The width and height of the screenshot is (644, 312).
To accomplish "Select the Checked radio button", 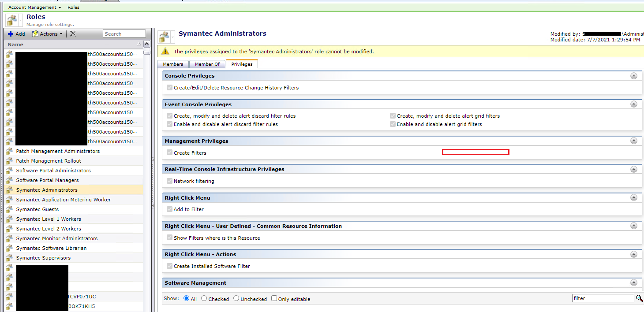I will click(204, 298).
